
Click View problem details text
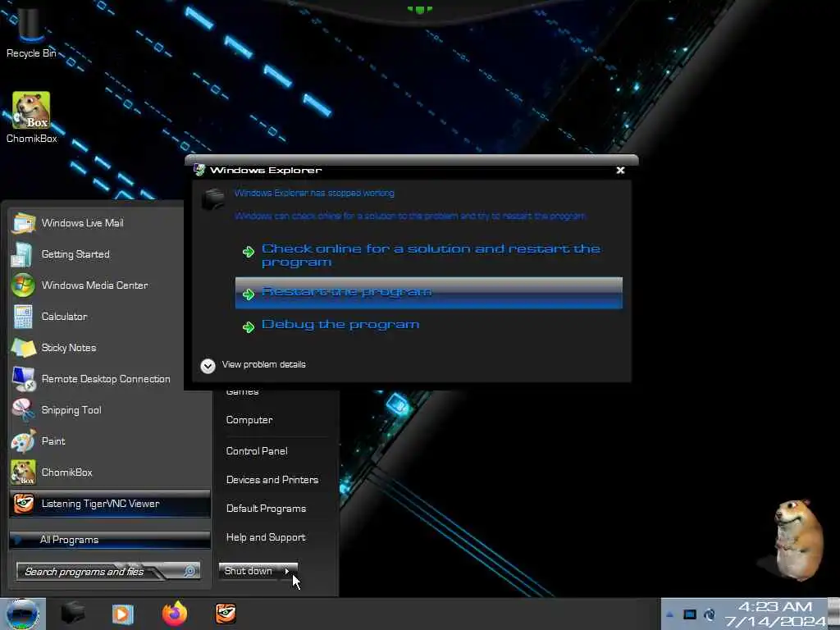coord(263,364)
